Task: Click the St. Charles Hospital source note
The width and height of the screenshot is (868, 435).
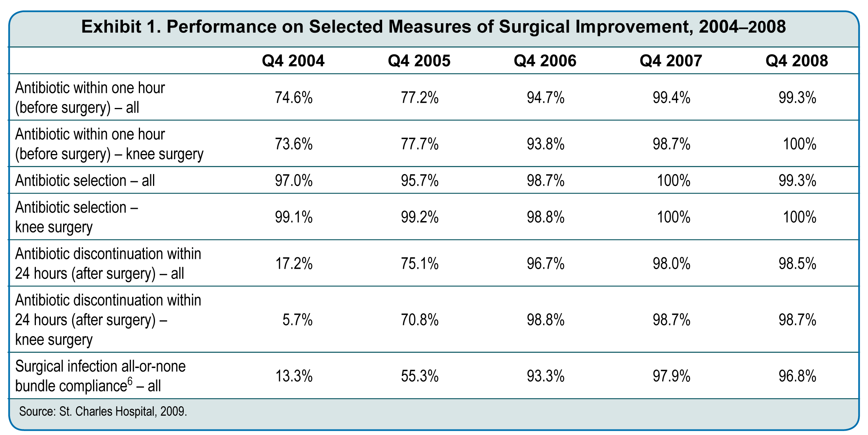Action: 103,412
